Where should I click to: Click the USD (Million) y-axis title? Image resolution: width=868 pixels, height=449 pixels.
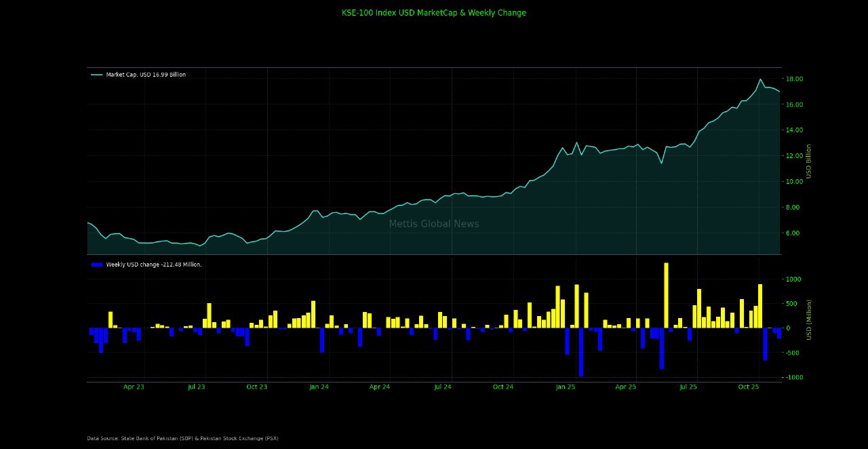809,319
